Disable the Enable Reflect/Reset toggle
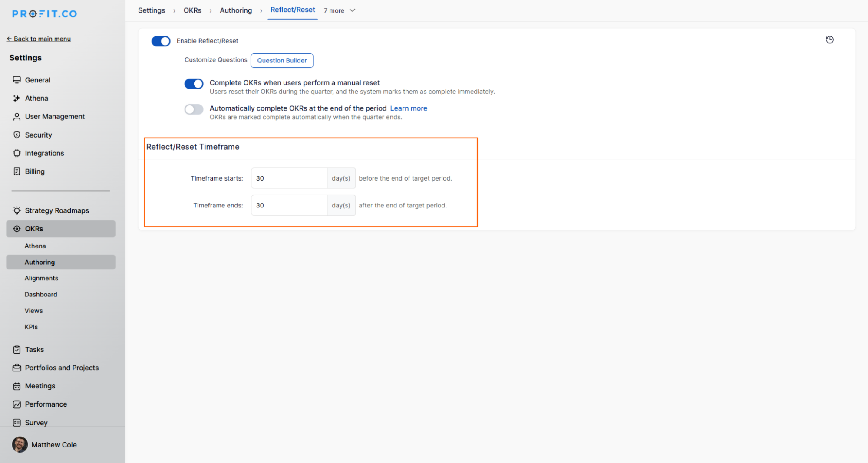This screenshot has height=463, width=868. [161, 41]
